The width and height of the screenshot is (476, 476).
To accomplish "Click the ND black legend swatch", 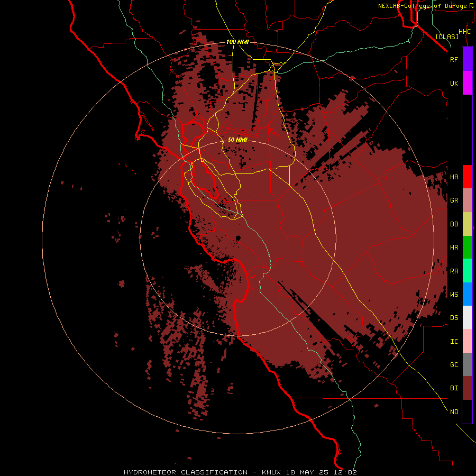I will point(467,411).
